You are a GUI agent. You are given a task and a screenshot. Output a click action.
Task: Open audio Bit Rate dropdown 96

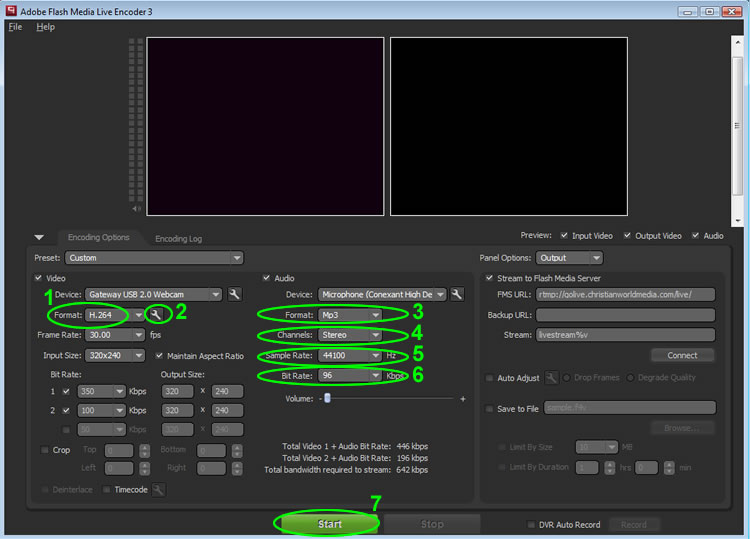click(x=350, y=375)
